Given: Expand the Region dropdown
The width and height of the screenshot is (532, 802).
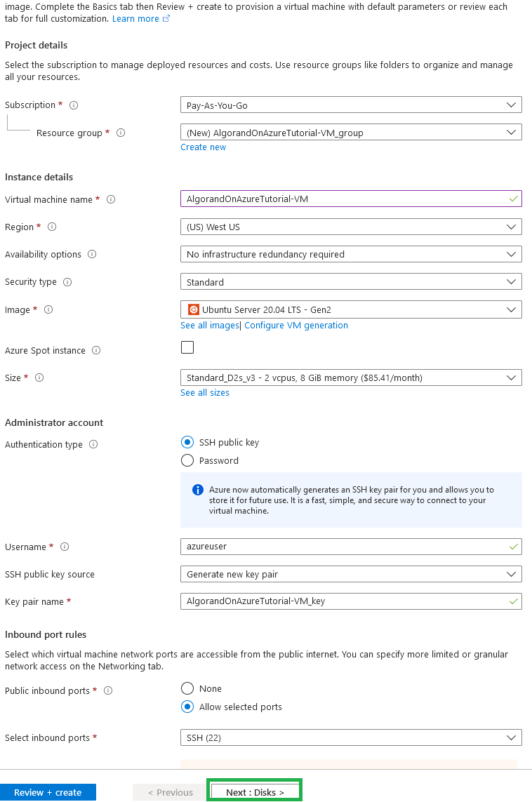Looking at the screenshot, I should pos(351,227).
